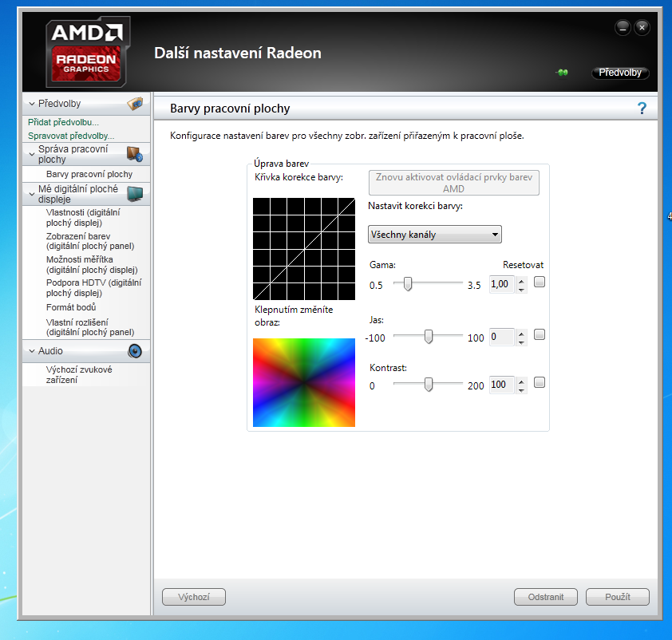Click the Přidat předvolbu link
This screenshot has width=672, height=640.
tap(63, 122)
